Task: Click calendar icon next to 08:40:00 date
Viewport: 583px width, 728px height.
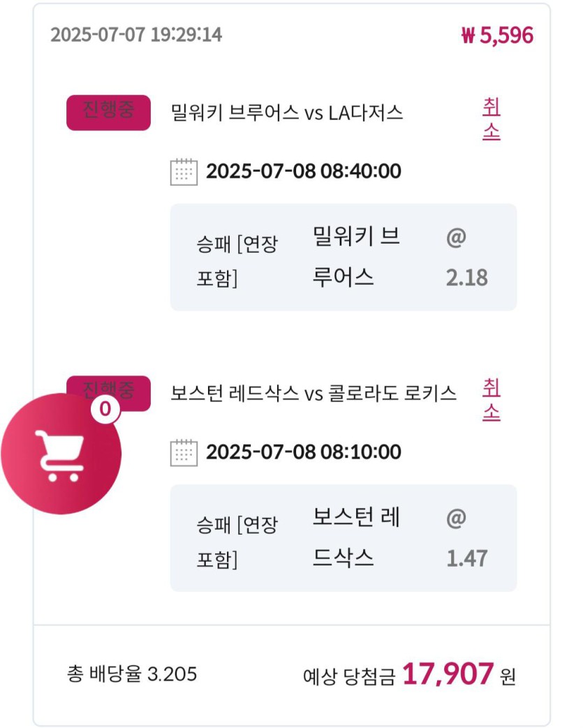Action: click(184, 172)
